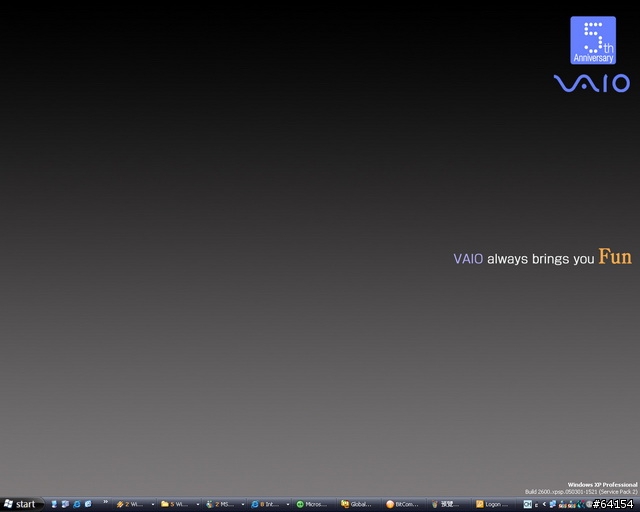This screenshot has height=512, width=640.
Task: Expand the Quick Launch overflow chevron
Action: [105, 502]
